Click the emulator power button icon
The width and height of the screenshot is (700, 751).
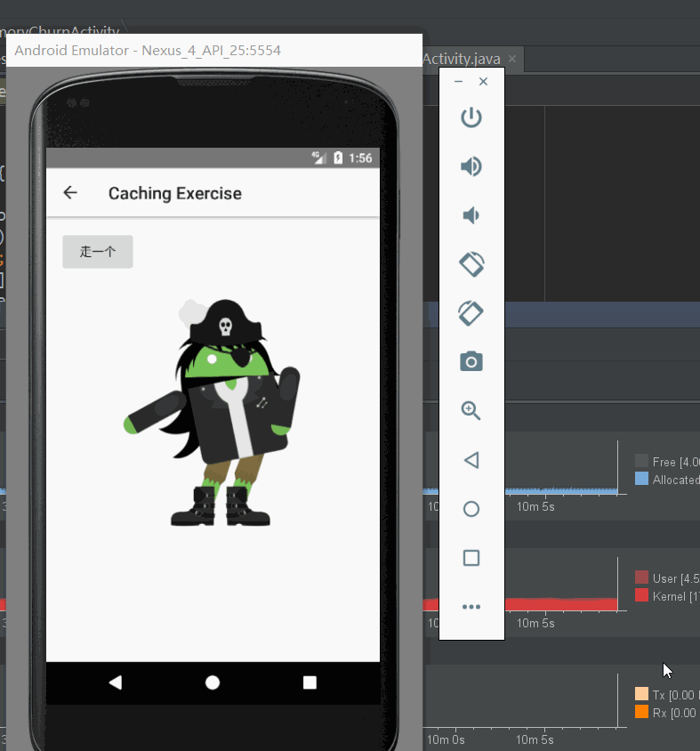(471, 117)
